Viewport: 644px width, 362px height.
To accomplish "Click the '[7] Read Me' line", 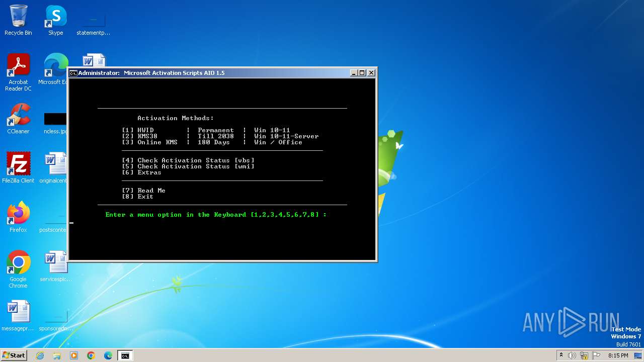I will coord(144,191).
